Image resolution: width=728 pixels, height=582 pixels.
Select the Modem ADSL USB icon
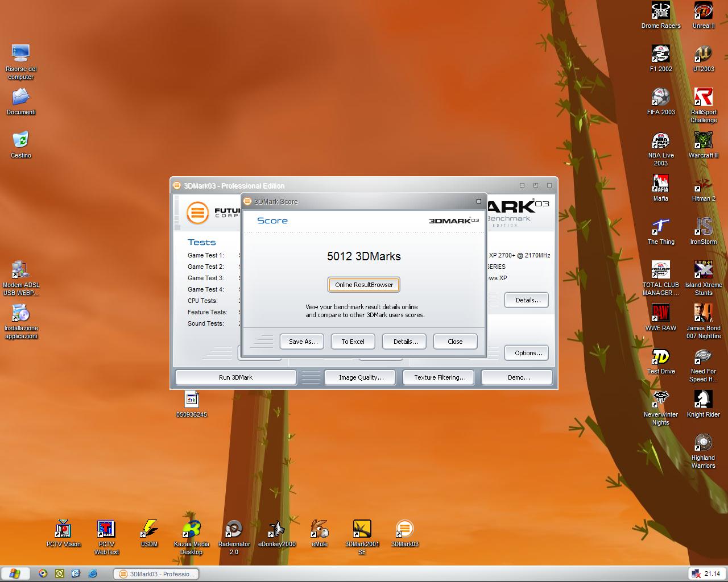tap(21, 278)
